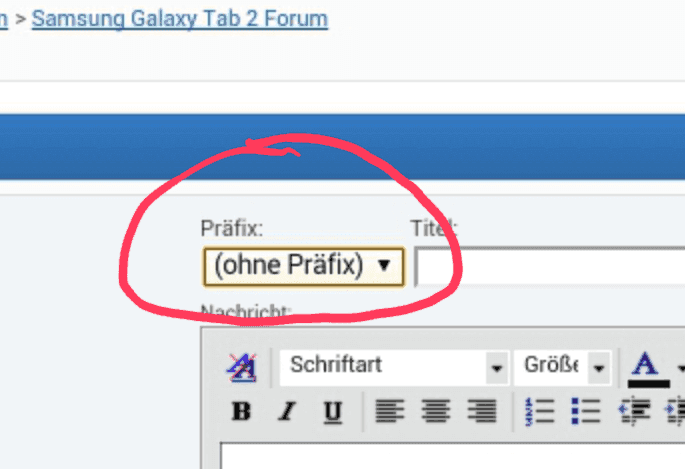This screenshot has height=469, width=685.
Task: Open the Präfix dropdown
Action: 304,266
